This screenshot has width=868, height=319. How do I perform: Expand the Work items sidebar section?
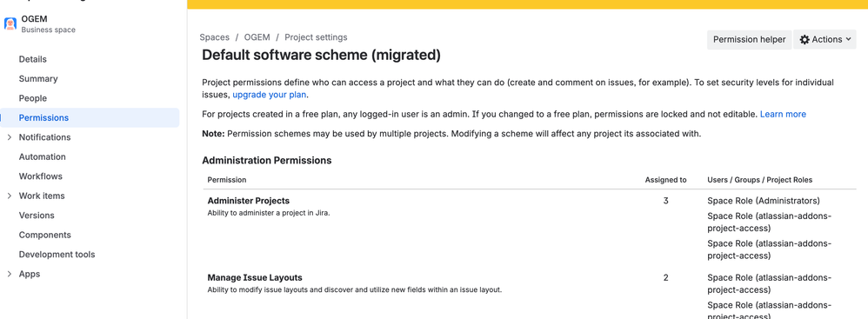tap(10, 196)
